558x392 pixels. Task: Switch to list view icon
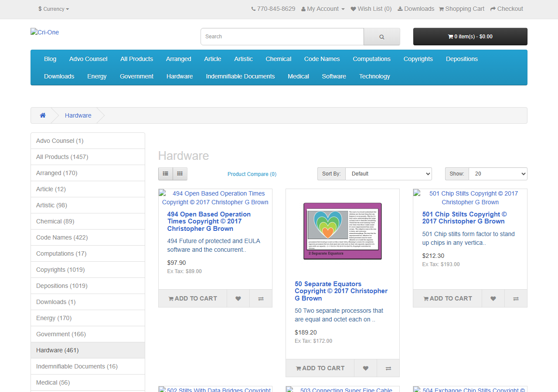(166, 174)
